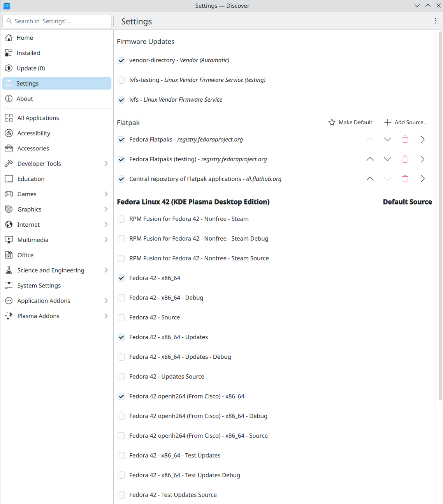Click the Office document icon
Image resolution: width=443 pixels, height=504 pixels.
click(9, 255)
